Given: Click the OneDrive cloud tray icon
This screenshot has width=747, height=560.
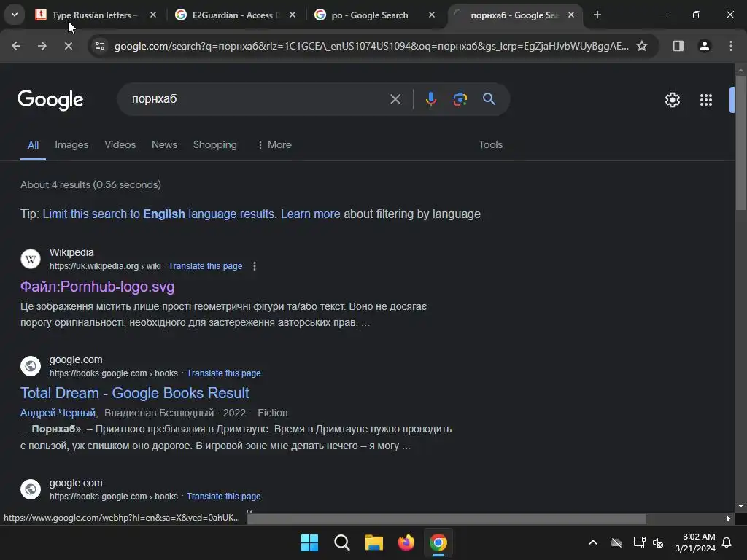Looking at the screenshot, I should (x=616, y=542).
